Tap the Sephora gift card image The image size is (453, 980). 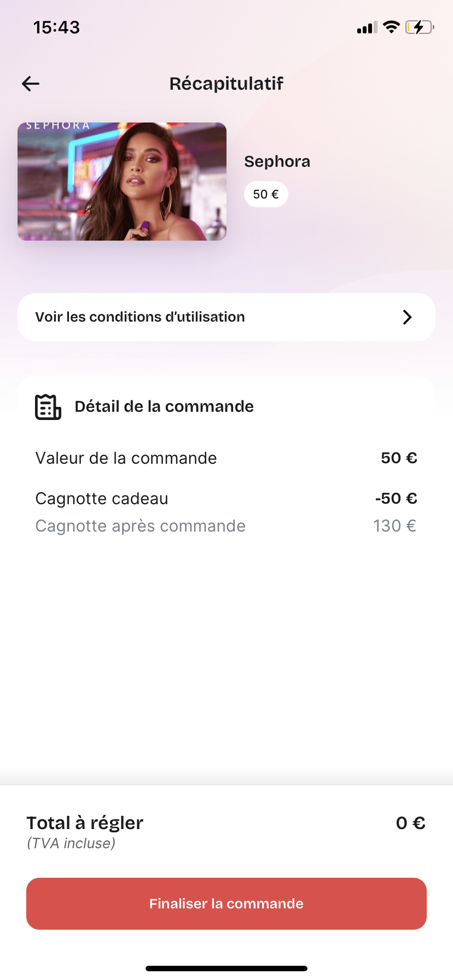(x=122, y=182)
